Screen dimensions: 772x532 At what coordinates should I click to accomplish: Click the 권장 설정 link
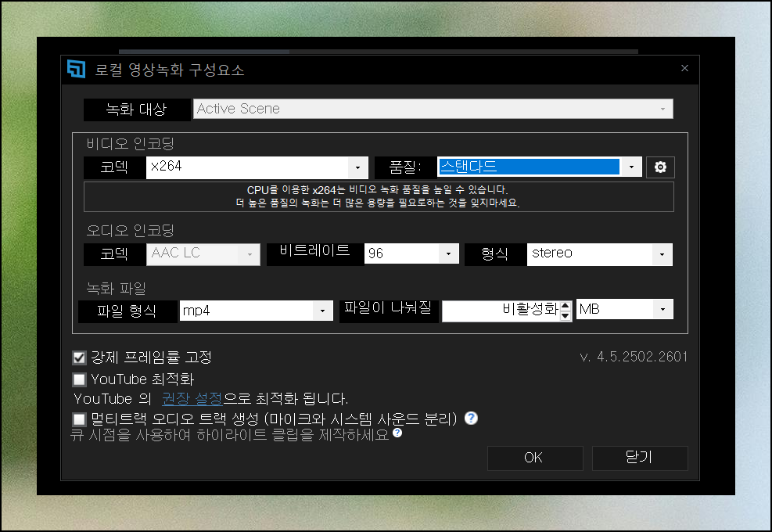tap(192, 398)
